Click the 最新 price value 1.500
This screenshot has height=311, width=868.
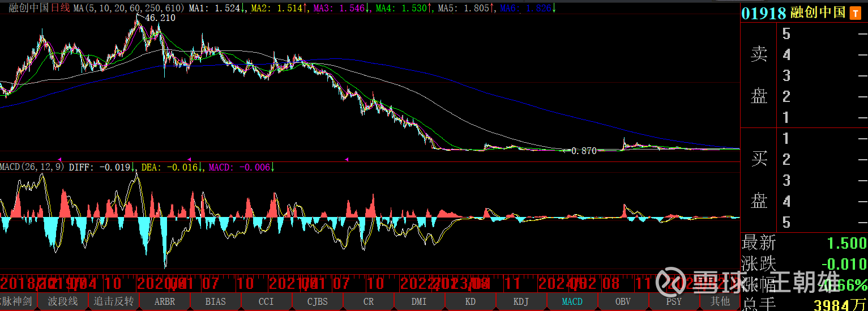point(846,244)
